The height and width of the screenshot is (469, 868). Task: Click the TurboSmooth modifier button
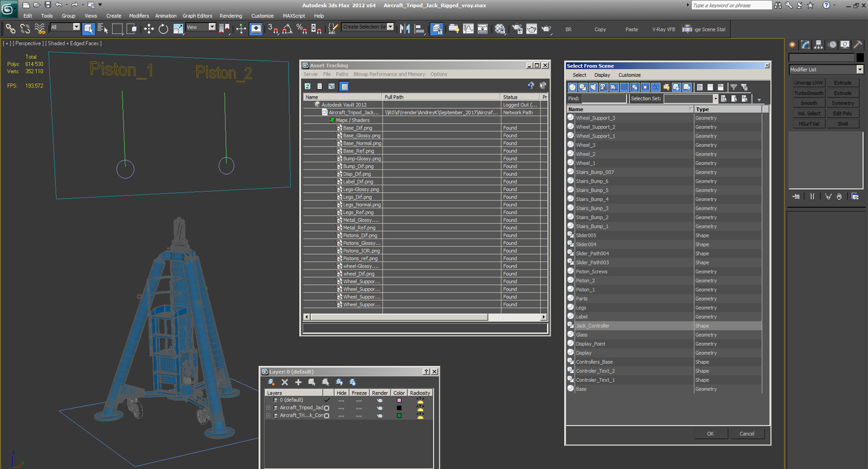pos(809,93)
